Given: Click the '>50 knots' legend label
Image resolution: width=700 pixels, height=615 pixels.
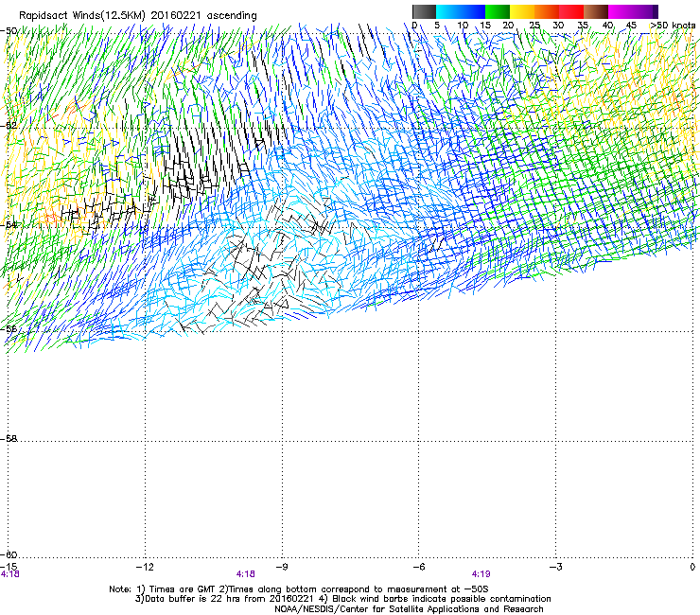Looking at the screenshot, I should coord(673,26).
